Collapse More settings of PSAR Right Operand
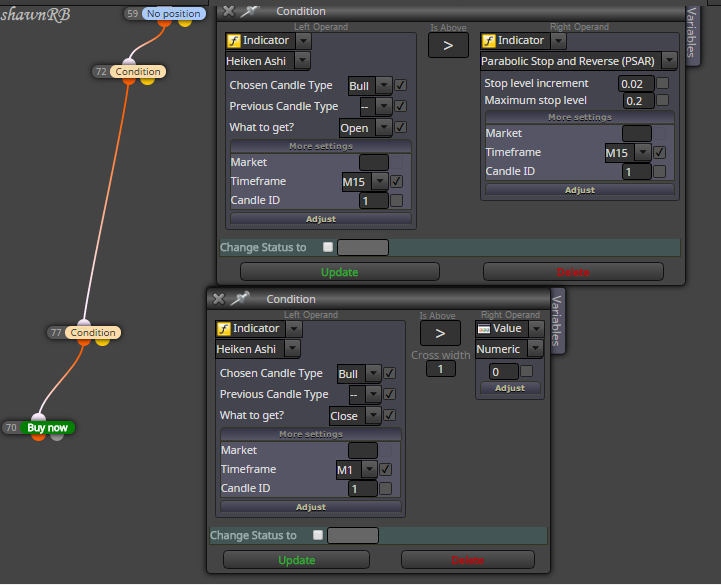 [580, 117]
